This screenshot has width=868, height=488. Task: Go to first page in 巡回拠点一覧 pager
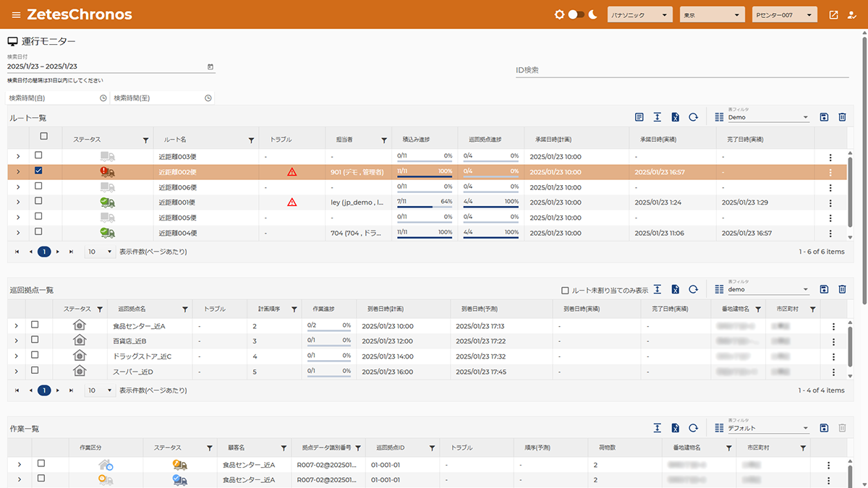click(x=17, y=390)
